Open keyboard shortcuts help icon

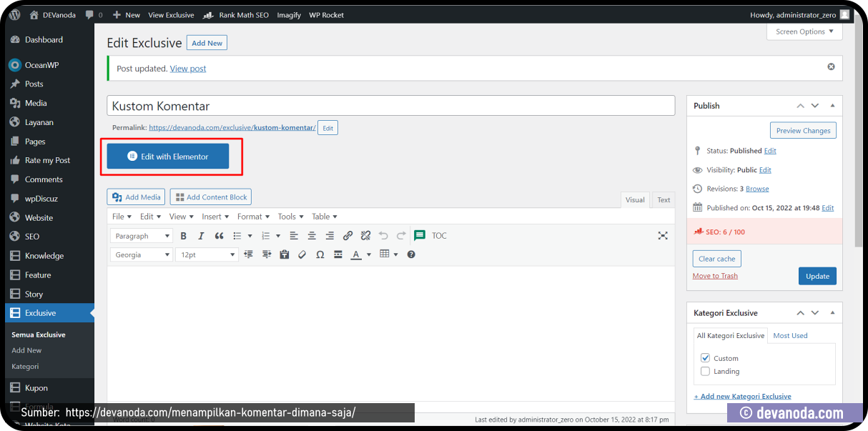411,254
